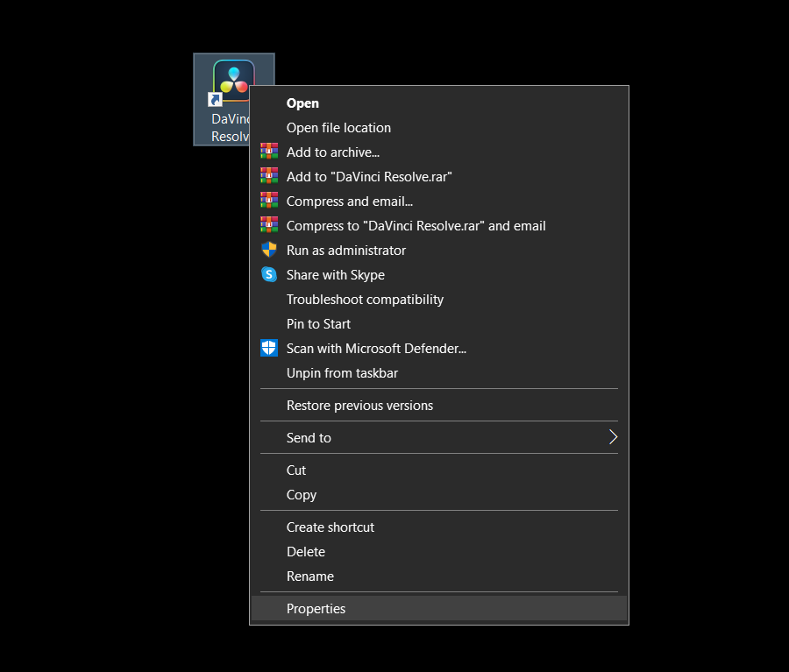The image size is (789, 672).
Task: Click WinRAR icon beside Compress to rar and email
Action: (269, 225)
